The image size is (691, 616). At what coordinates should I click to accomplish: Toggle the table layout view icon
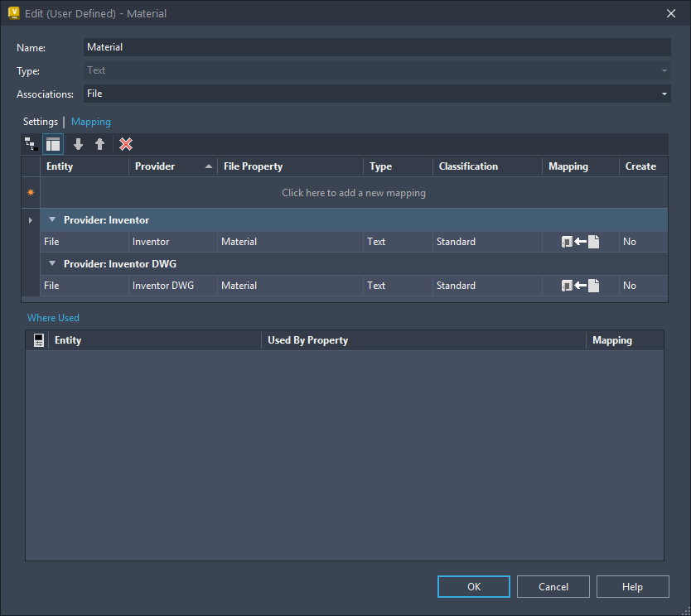pyautogui.click(x=53, y=144)
